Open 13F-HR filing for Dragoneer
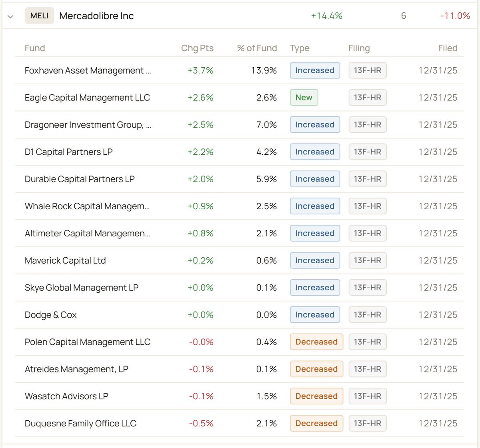480x448 pixels. coord(368,125)
